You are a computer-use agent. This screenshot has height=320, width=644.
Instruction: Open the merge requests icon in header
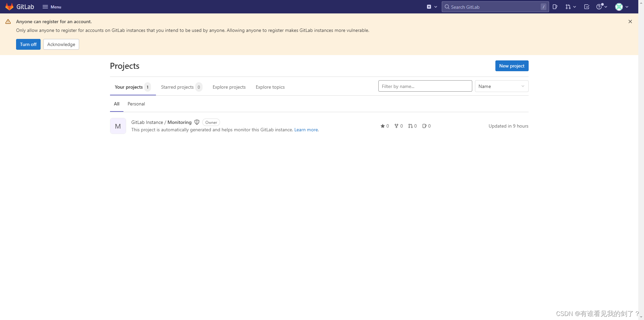tap(569, 7)
